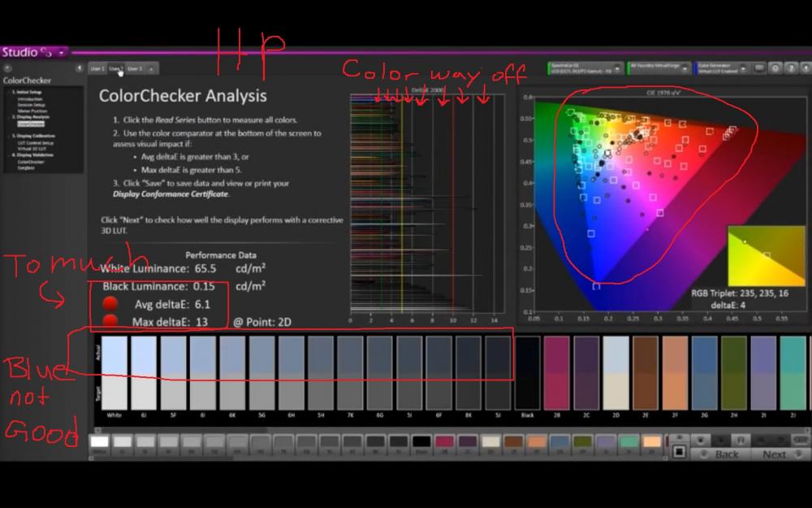Click the display monitor icon in toolbar

click(x=759, y=69)
